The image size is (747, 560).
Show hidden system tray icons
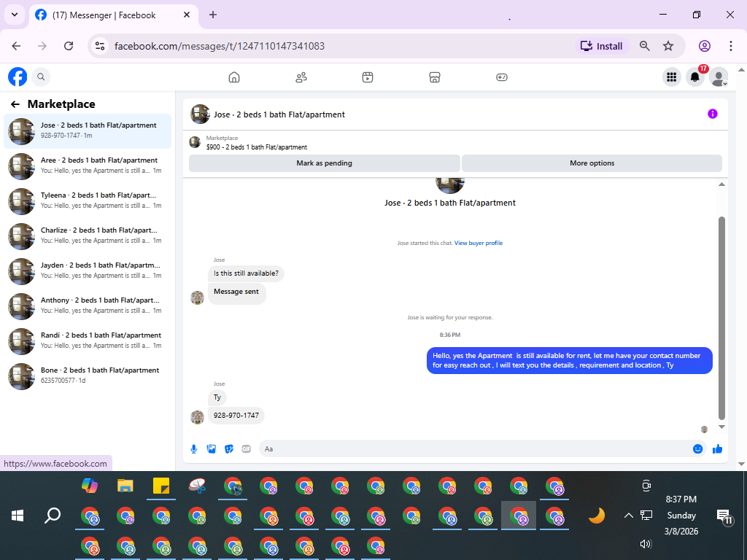[628, 516]
